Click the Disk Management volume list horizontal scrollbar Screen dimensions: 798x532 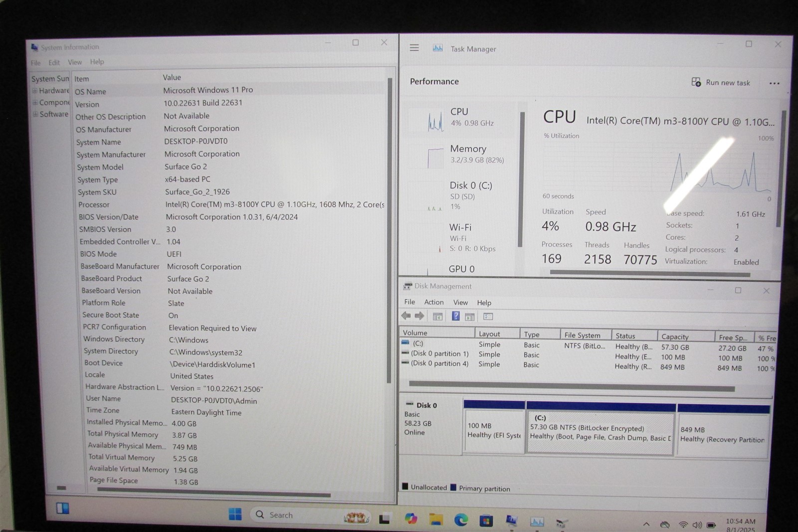pyautogui.click(x=572, y=386)
